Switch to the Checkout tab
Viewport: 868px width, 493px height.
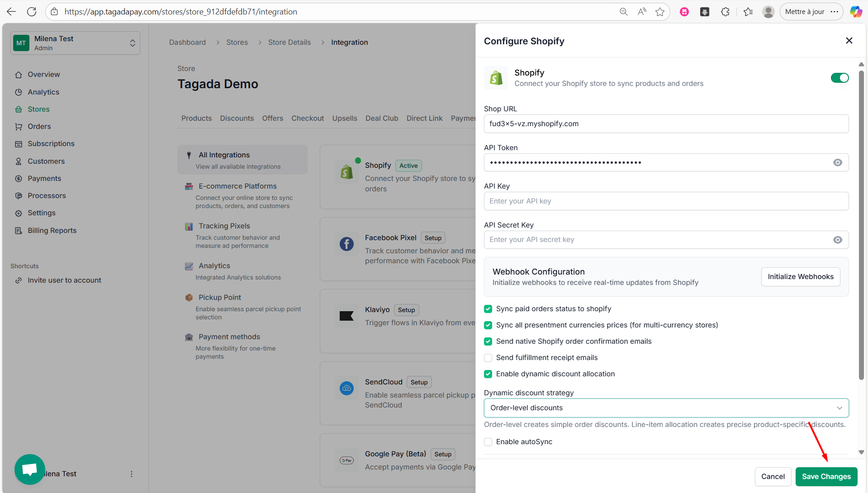308,118
